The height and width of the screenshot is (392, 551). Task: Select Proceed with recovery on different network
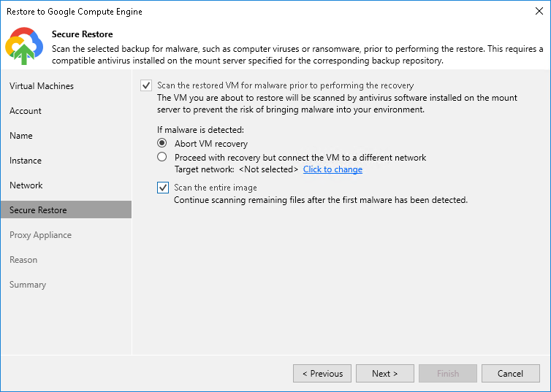162,157
